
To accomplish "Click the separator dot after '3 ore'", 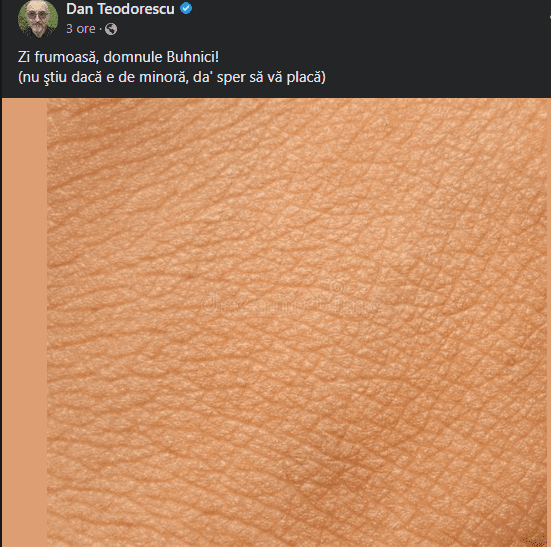I will (101, 29).
